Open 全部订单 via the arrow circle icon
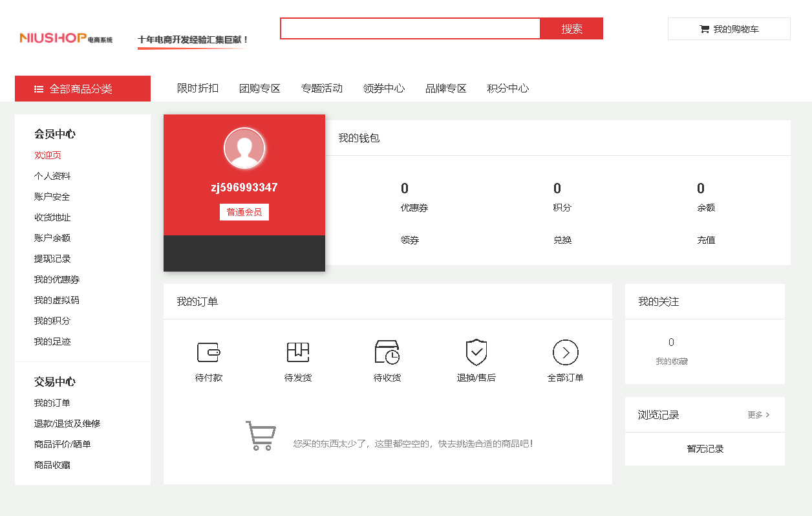Image resolution: width=812 pixels, height=516 pixels. coord(565,352)
